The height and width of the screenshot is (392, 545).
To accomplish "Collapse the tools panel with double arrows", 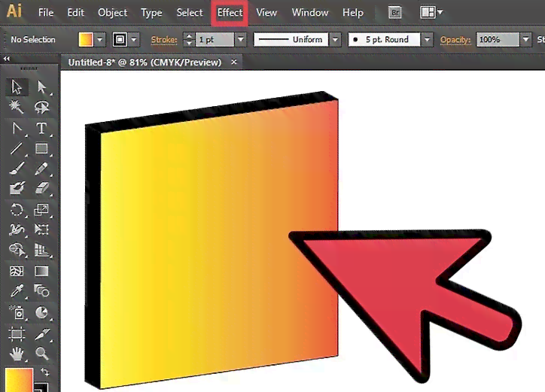I will coord(6,59).
